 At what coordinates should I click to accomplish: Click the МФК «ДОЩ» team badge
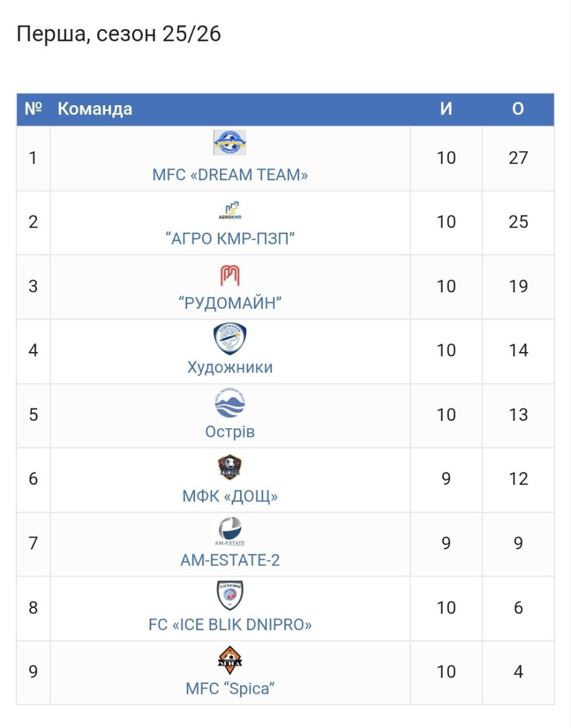(x=230, y=468)
